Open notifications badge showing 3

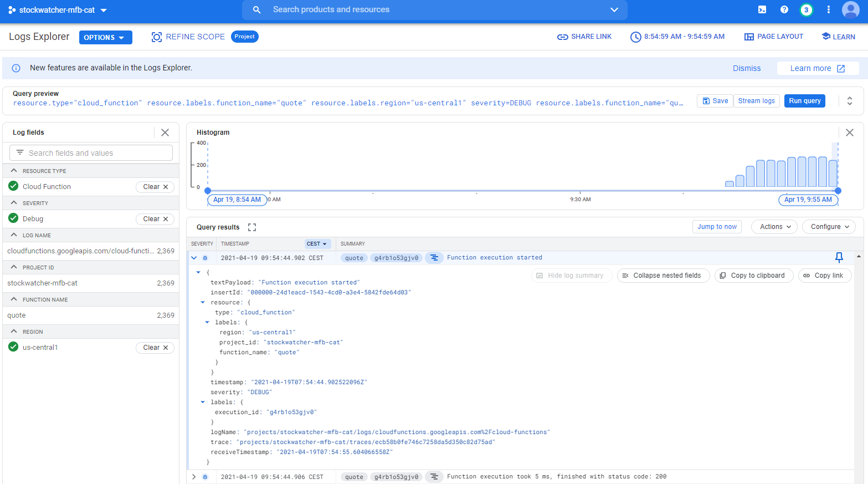coord(807,10)
